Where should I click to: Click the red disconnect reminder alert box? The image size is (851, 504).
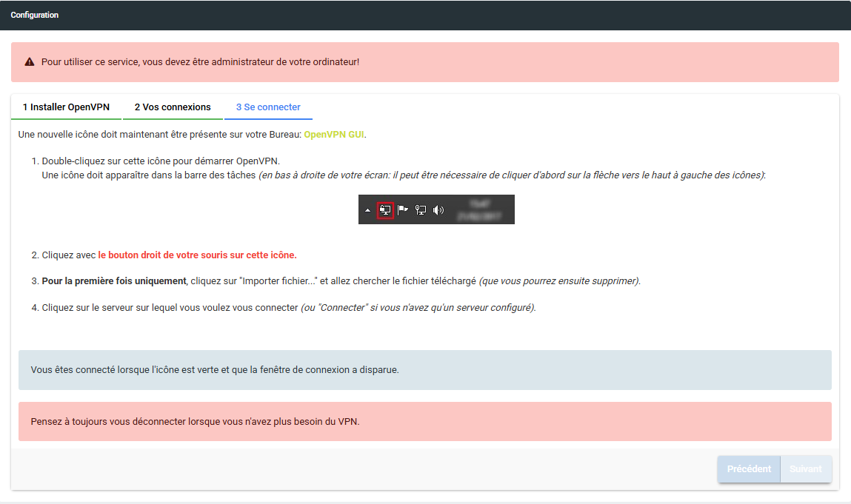pos(424,422)
